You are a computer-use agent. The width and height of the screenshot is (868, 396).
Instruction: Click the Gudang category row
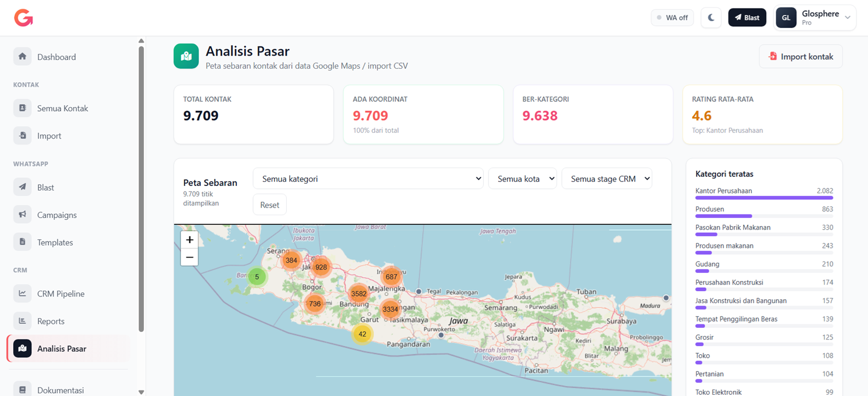pos(764,267)
